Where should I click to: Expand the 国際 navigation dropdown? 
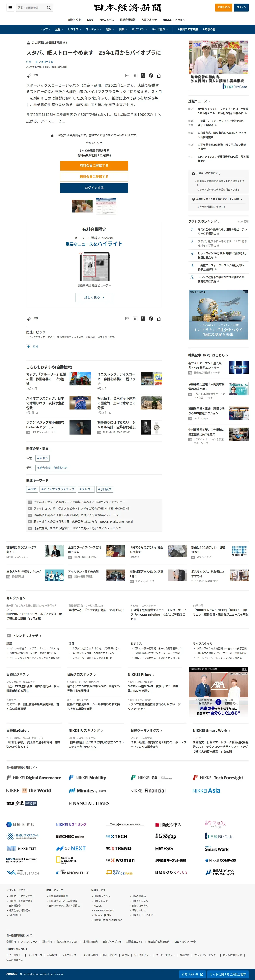123,29
